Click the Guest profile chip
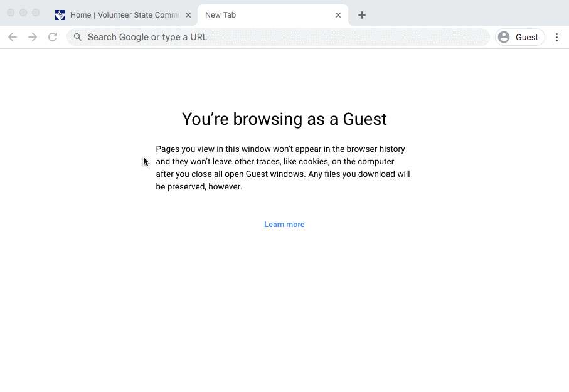This screenshot has width=569, height=392. (x=519, y=37)
